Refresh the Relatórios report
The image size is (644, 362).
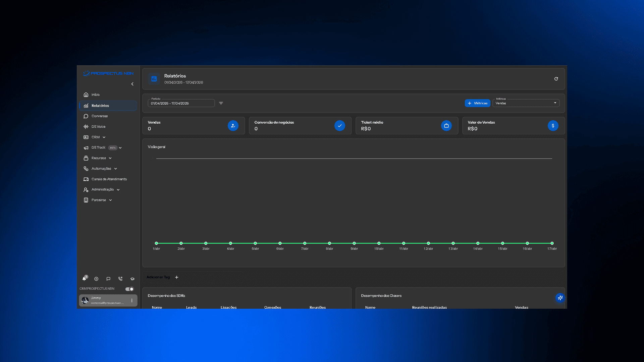[556, 79]
